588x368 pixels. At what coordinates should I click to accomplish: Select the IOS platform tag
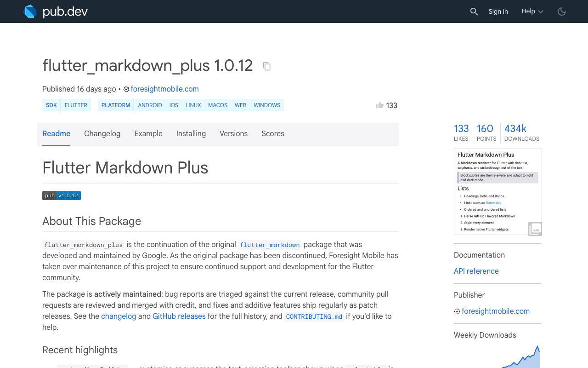(x=174, y=105)
